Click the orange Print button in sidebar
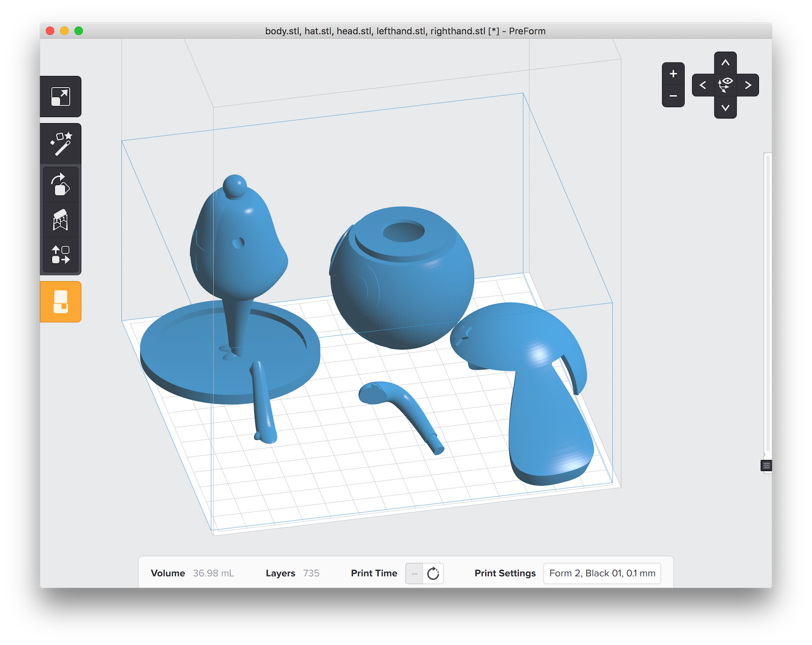 [x=60, y=302]
